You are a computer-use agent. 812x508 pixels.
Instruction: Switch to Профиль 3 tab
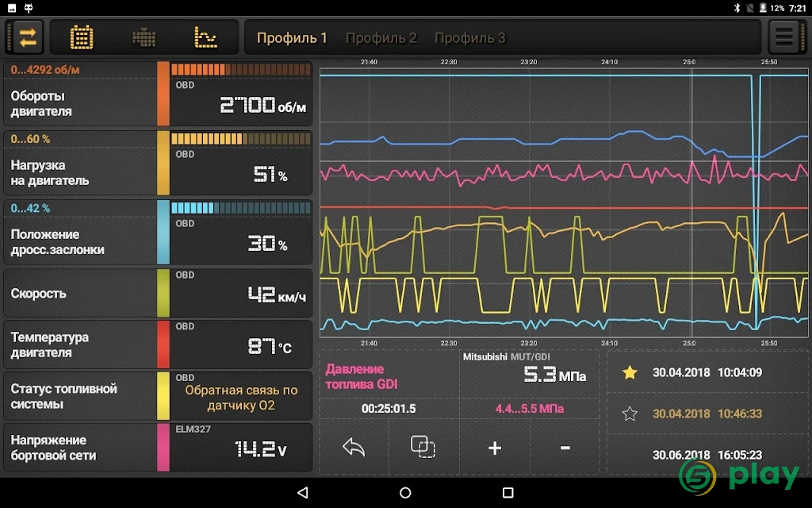tap(469, 38)
